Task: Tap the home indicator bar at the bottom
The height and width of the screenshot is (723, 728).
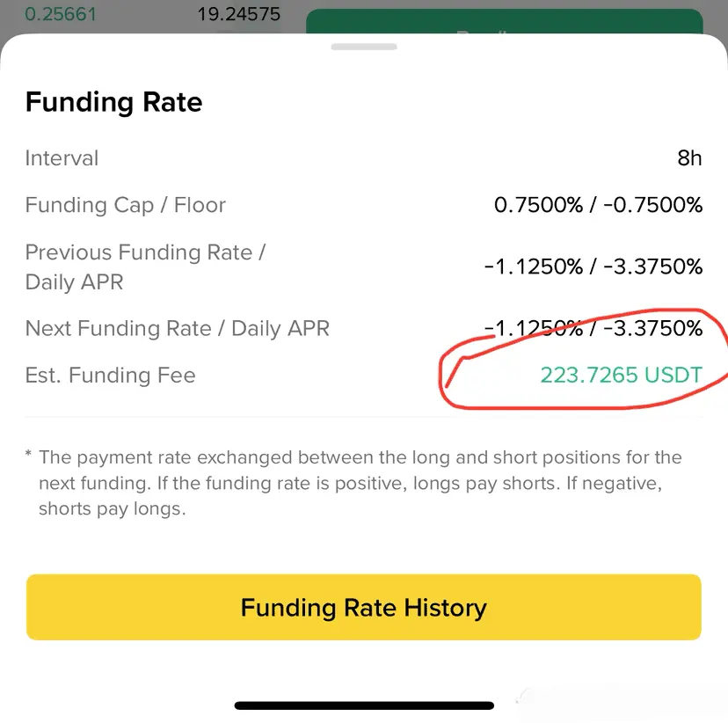Action: [x=363, y=705]
